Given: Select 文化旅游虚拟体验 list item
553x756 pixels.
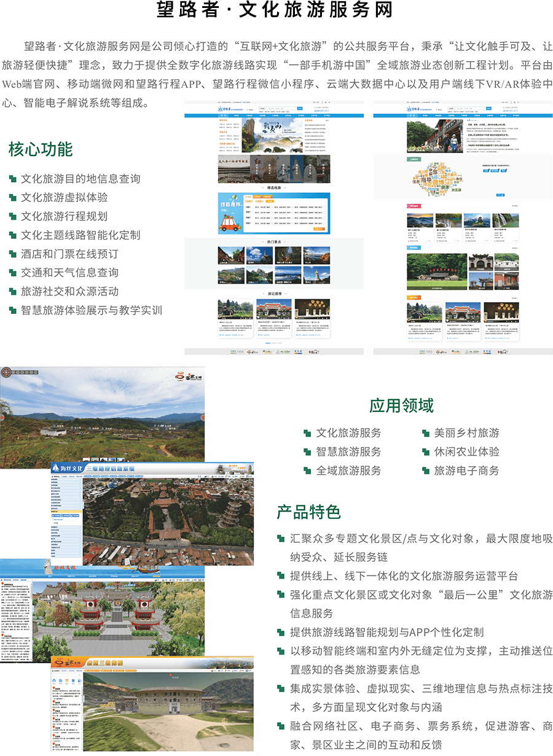Looking at the screenshot, I should [65, 197].
